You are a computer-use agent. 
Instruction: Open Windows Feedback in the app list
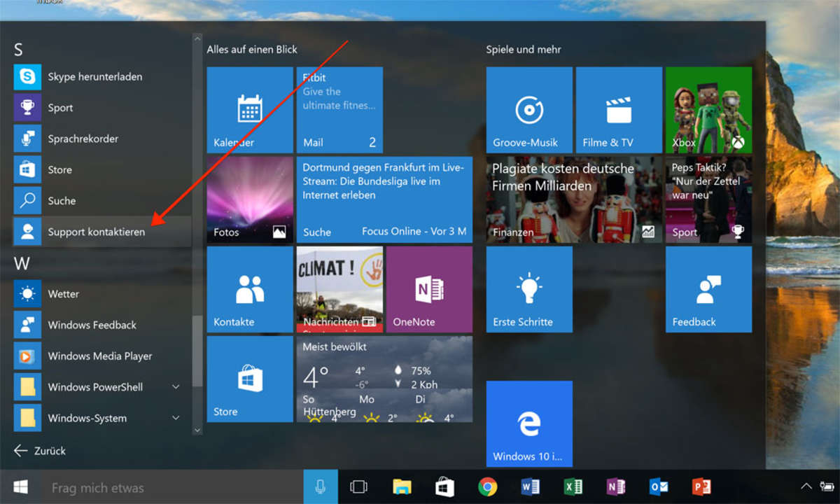pos(101,325)
